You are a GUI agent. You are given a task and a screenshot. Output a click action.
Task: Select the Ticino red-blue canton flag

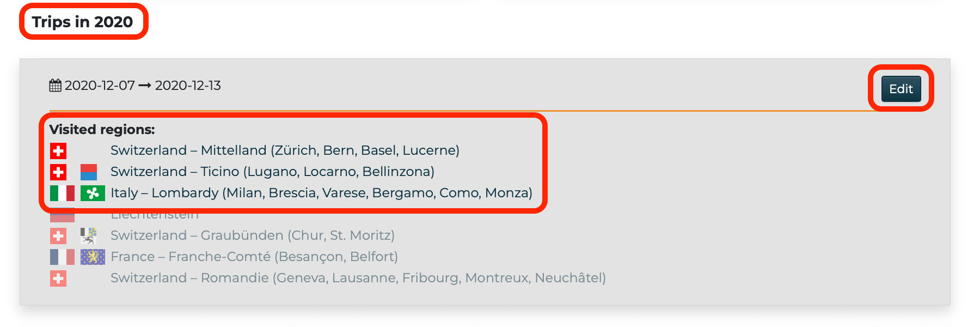[x=89, y=172]
